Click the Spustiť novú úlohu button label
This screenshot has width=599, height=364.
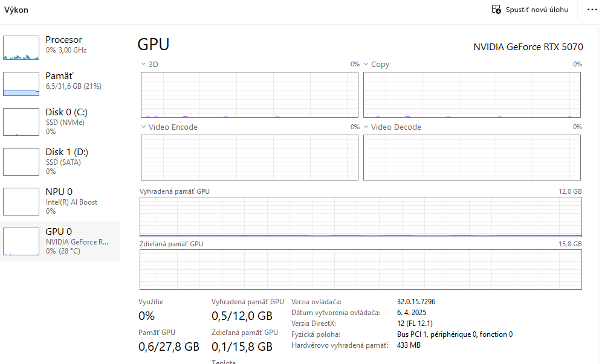tap(537, 10)
